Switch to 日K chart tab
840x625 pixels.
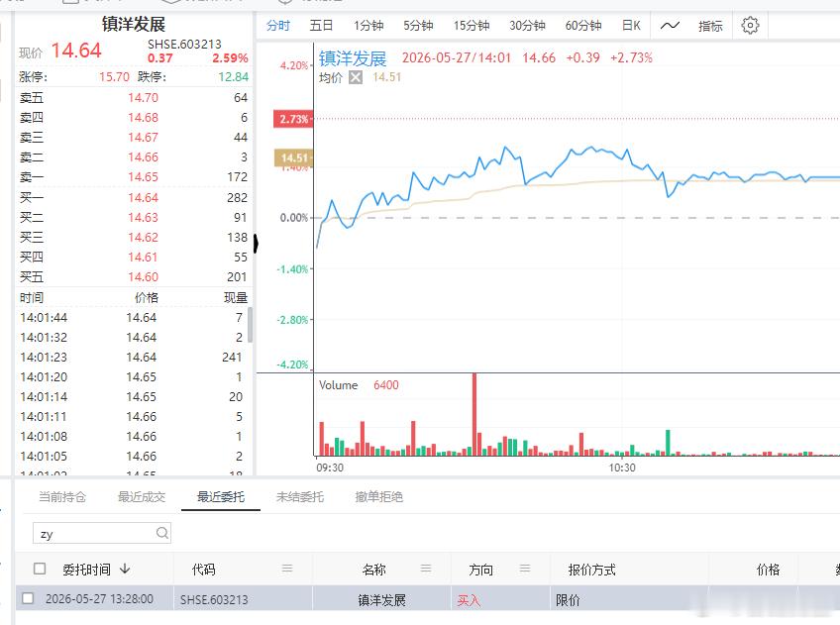click(631, 25)
